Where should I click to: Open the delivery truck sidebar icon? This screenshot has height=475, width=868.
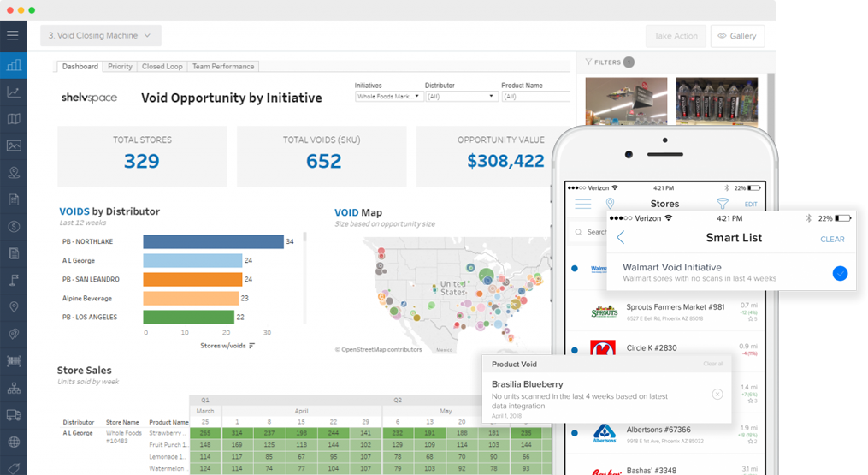point(14,414)
